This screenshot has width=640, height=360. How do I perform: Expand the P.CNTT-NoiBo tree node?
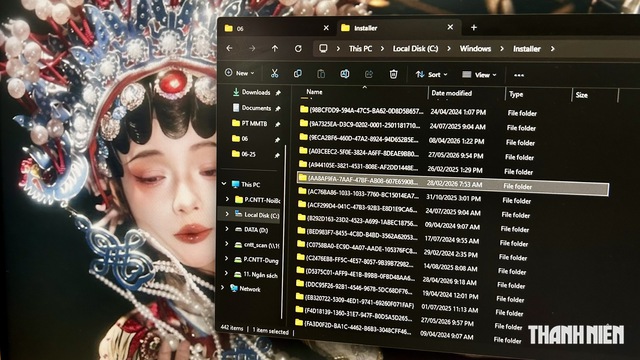coord(227,199)
